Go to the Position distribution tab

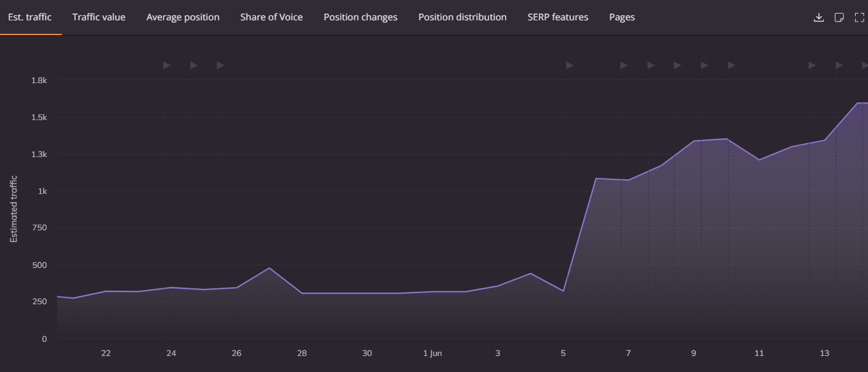[x=462, y=17]
